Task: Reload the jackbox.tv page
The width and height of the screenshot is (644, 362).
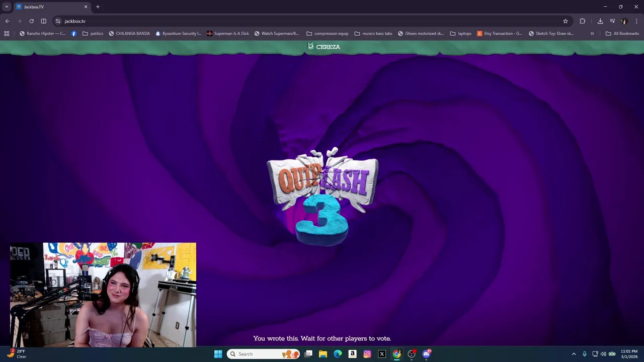Action: tap(31, 21)
